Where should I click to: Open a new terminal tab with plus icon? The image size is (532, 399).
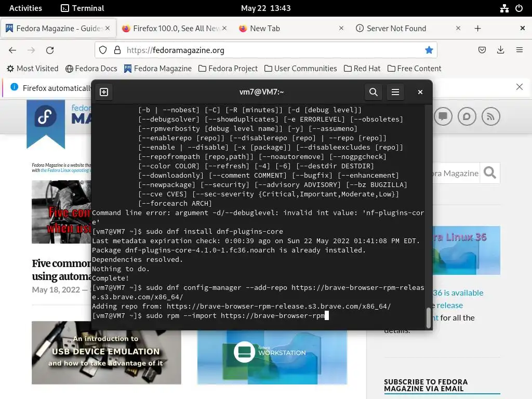104,92
